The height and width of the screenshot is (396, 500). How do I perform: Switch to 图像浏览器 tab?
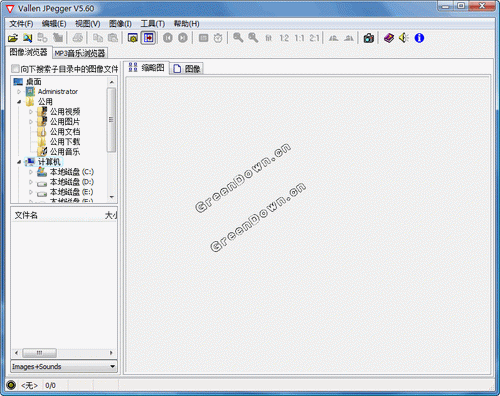[29, 52]
